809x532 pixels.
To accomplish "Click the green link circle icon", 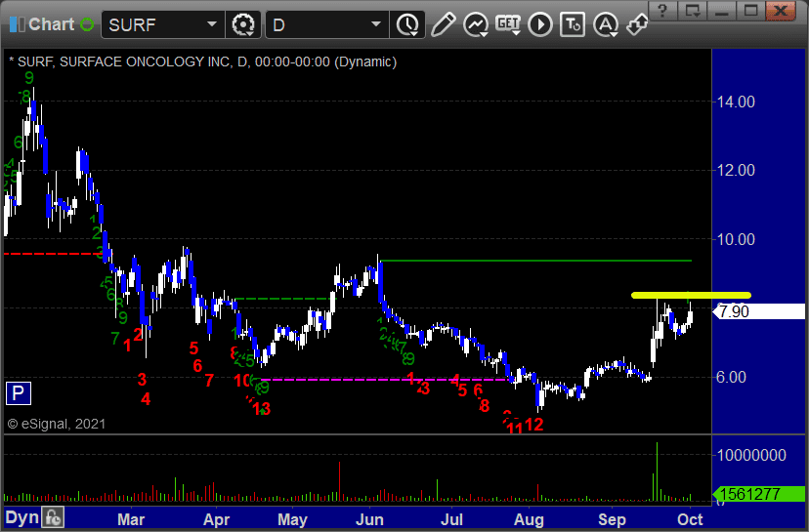I will tap(87, 24).
